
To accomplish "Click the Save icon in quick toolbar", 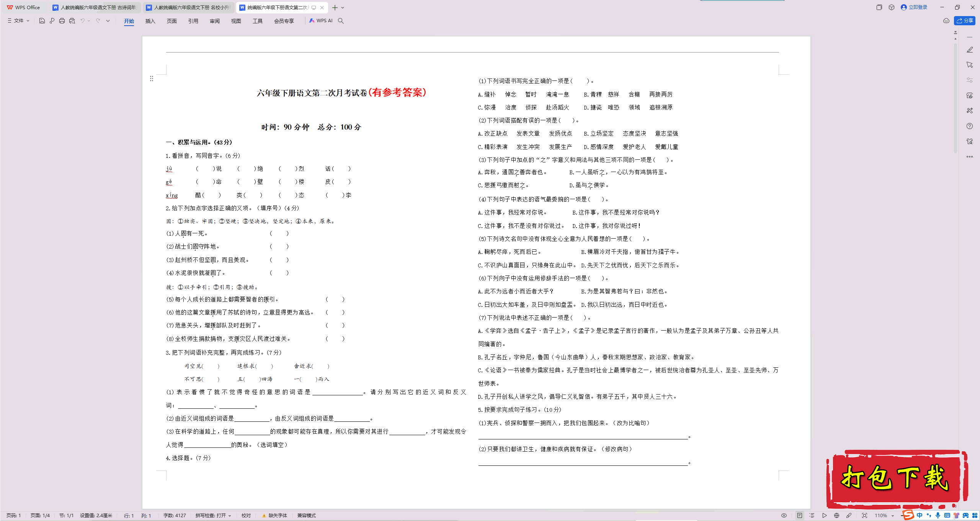I will (42, 21).
